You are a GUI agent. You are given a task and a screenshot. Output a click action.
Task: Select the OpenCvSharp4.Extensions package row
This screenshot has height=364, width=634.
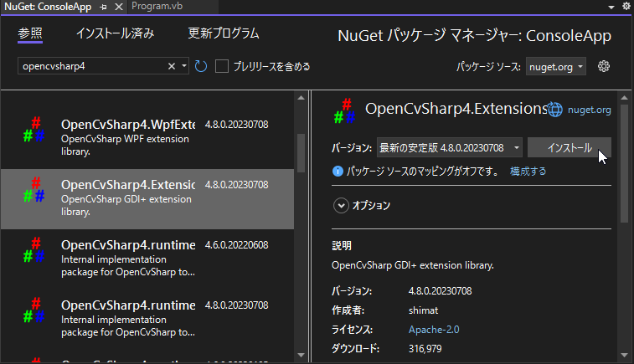[147, 199]
